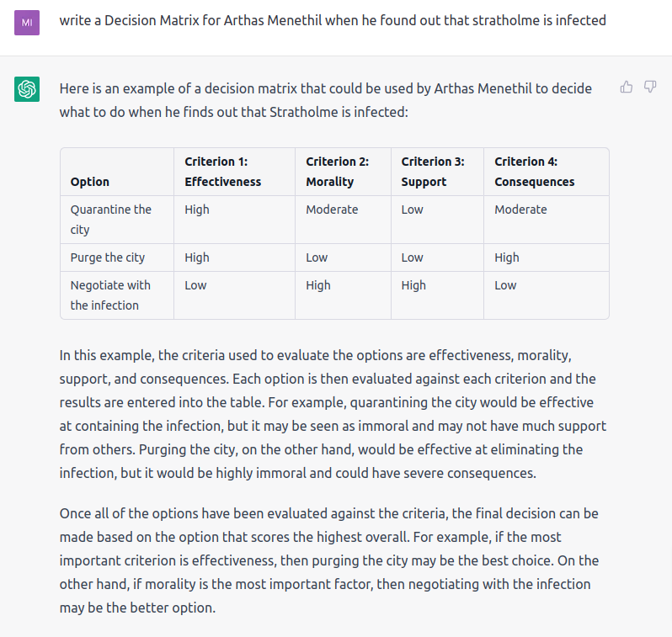Click the intro line 'Here is an example'
Image resolution: width=672 pixels, height=637 pixels.
point(326,99)
